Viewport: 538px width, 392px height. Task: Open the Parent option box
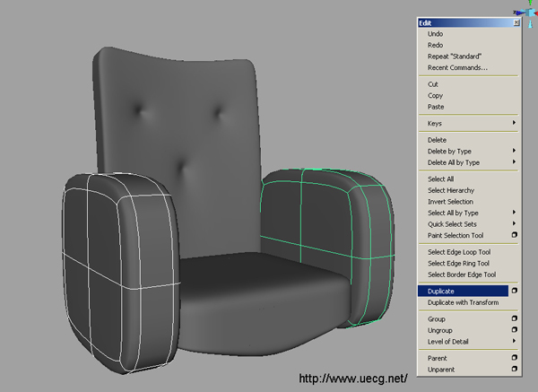tap(515, 357)
